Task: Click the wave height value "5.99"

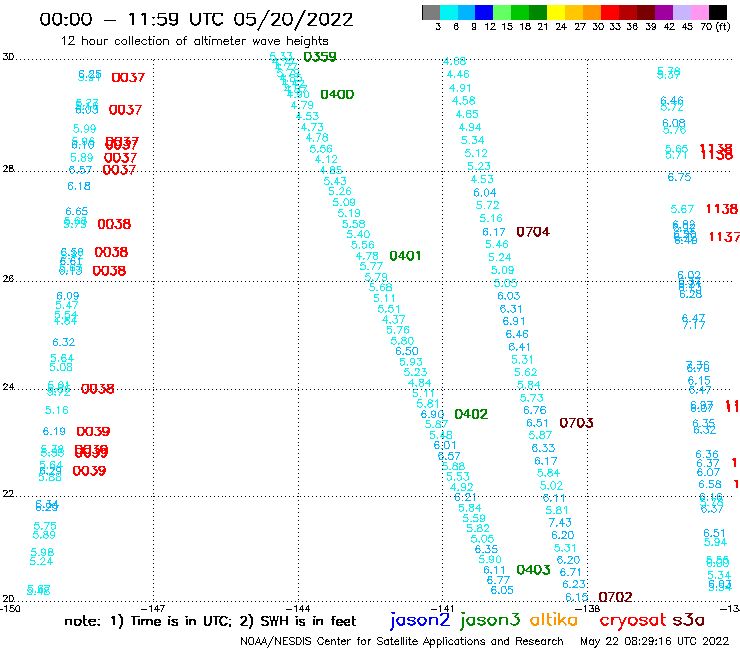Action: [84, 128]
